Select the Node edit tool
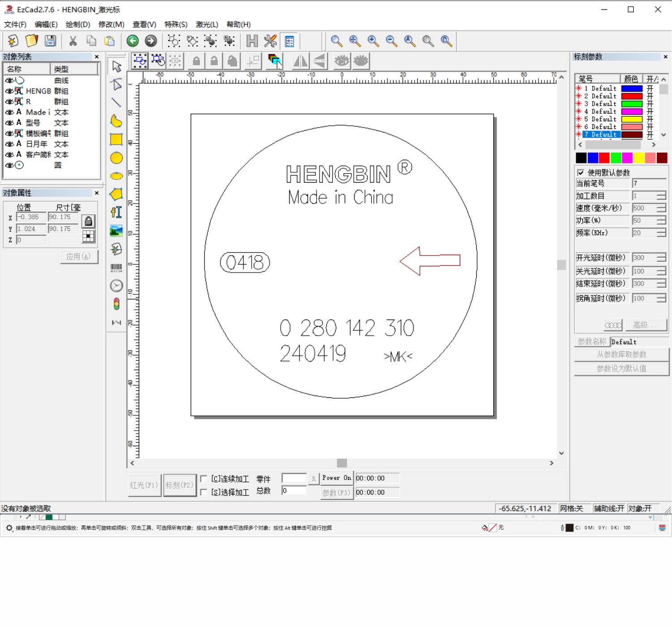This screenshot has height=627, width=672. click(116, 84)
